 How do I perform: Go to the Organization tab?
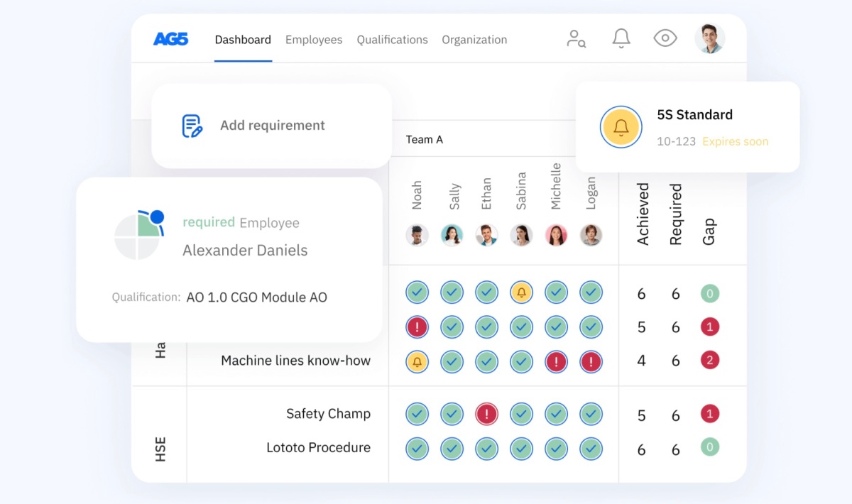pos(474,40)
